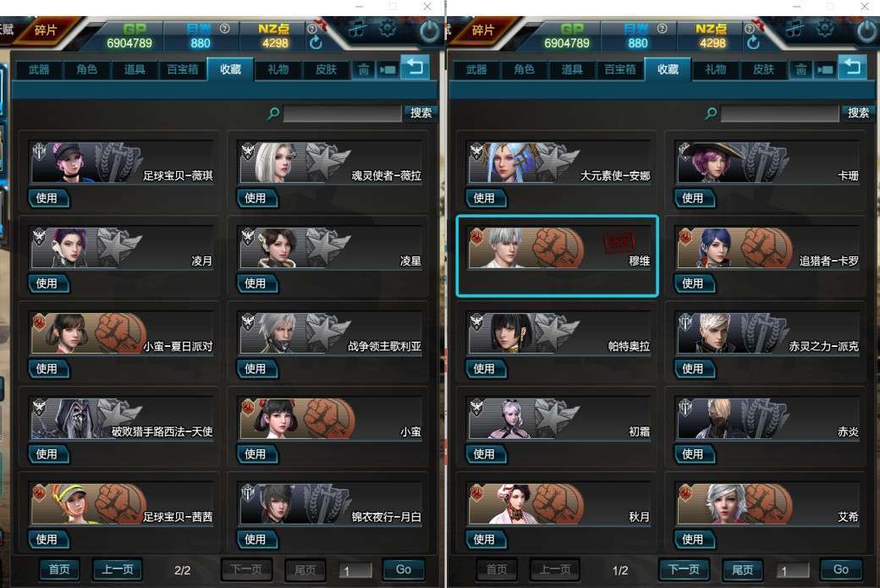Image resolution: width=880 pixels, height=588 pixels.
Task: Click the back arrow icon in page 2/2 window
Action: [415, 68]
